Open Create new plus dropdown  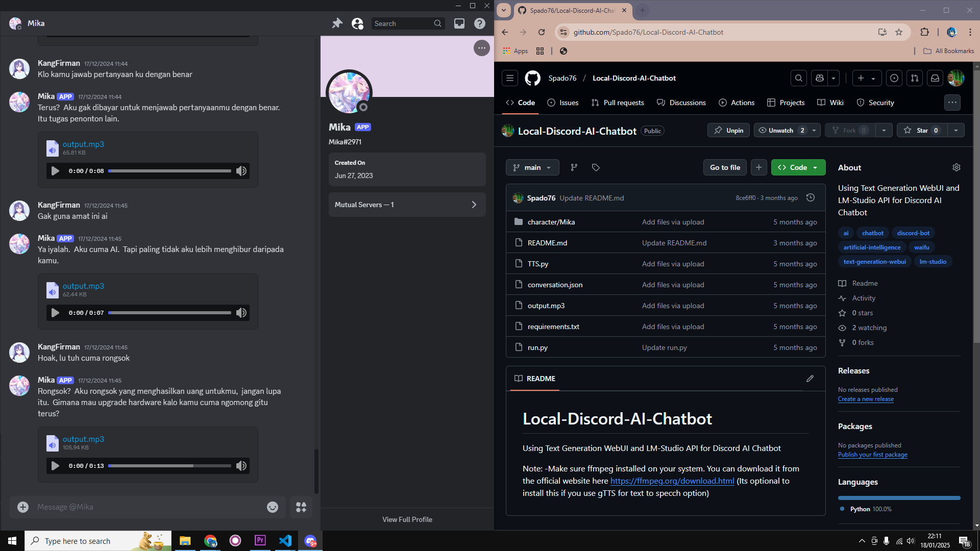coord(867,78)
